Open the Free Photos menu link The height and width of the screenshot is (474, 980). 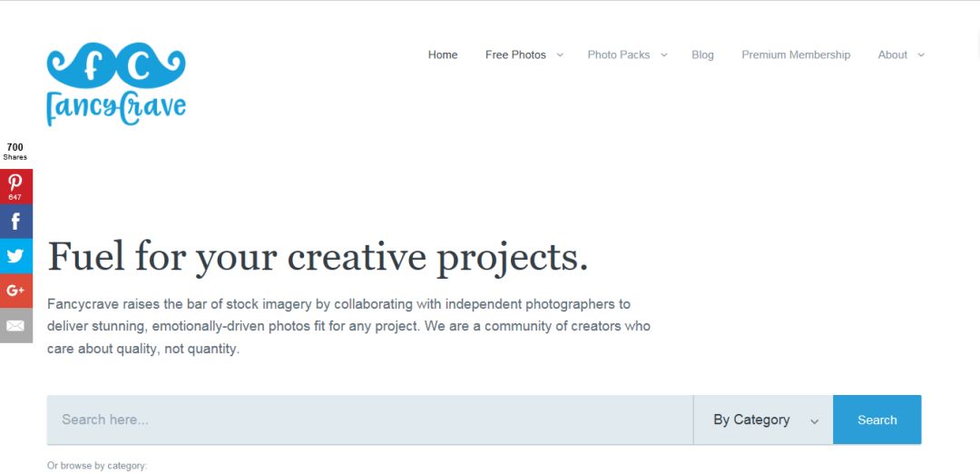coord(515,55)
